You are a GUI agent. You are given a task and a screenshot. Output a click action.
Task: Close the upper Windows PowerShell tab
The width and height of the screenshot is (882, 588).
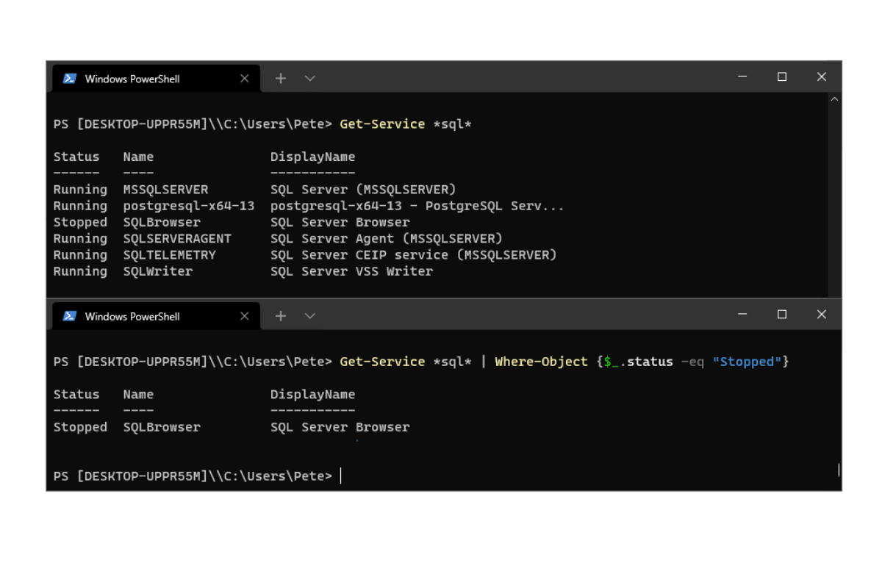point(245,79)
